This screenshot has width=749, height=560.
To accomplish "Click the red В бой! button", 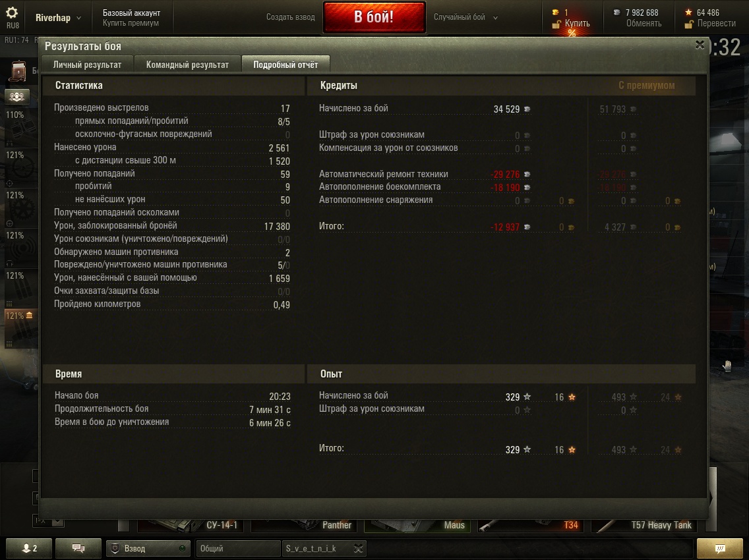I will pyautogui.click(x=374, y=17).
